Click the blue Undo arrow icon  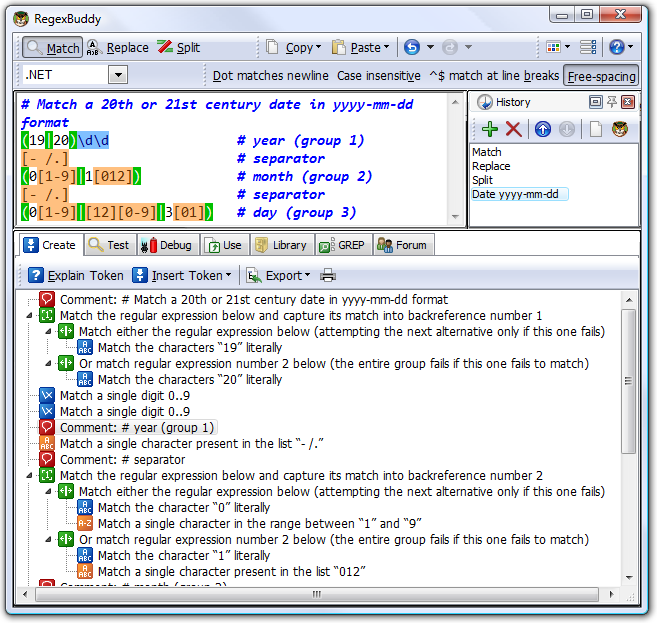pyautogui.click(x=412, y=47)
